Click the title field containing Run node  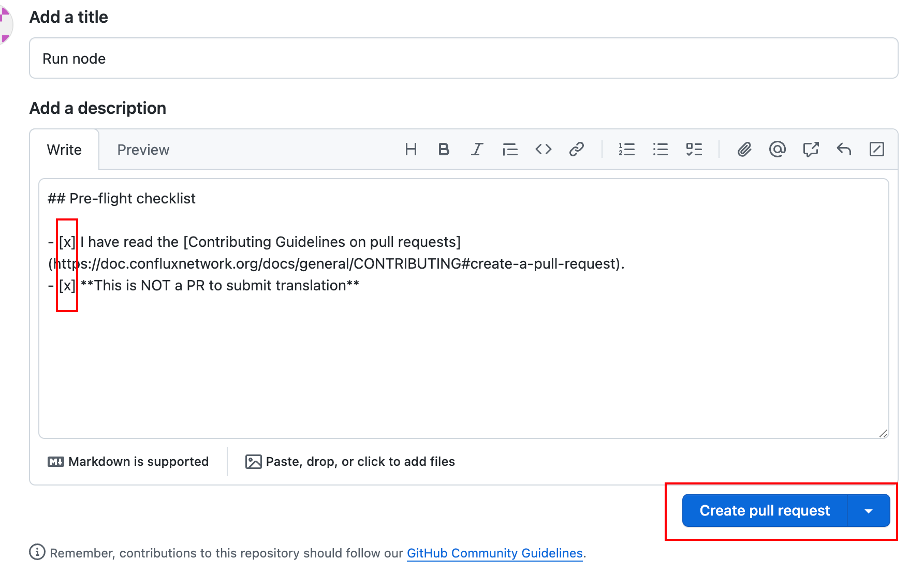point(463,58)
